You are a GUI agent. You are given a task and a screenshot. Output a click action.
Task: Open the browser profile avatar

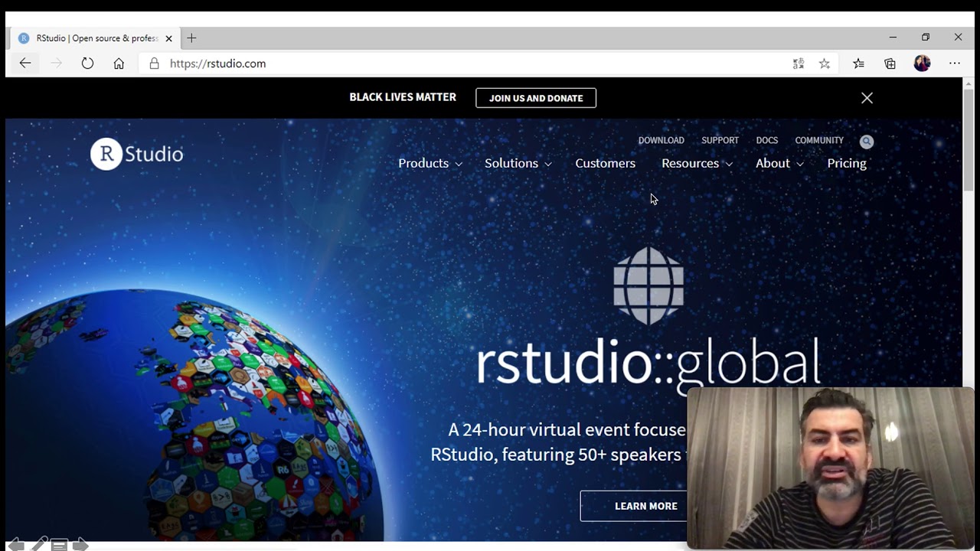[x=922, y=64]
